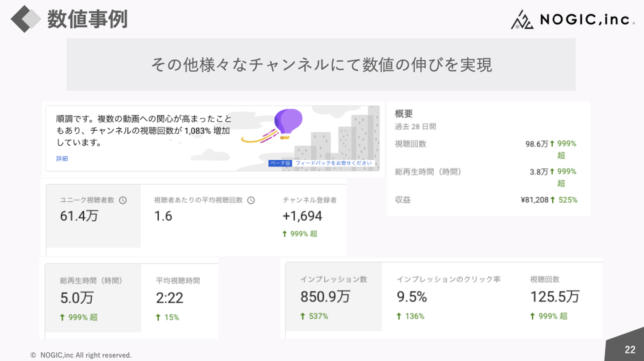Click the blue ベータ版 badge
Image resolution: width=644 pixels, height=361 pixels.
(280, 163)
